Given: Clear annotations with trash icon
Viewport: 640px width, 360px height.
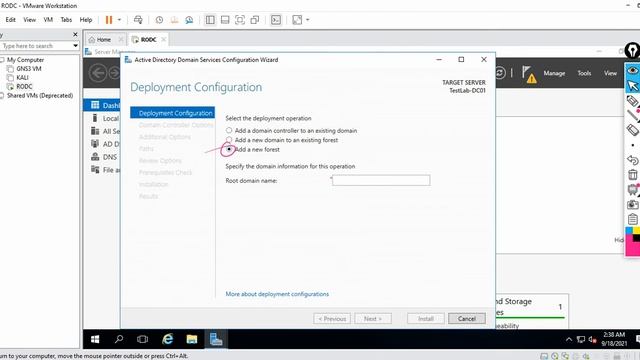Looking at the screenshot, I should [632, 175].
